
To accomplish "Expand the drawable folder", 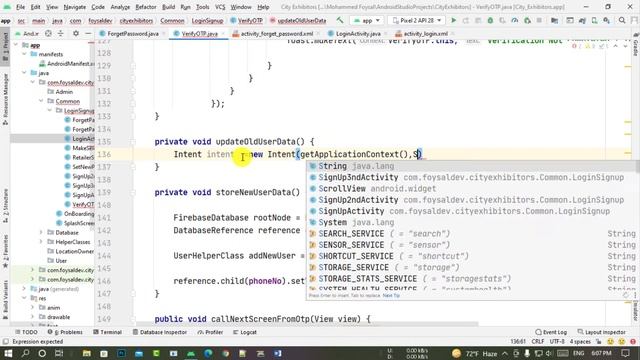I will [33, 317].
